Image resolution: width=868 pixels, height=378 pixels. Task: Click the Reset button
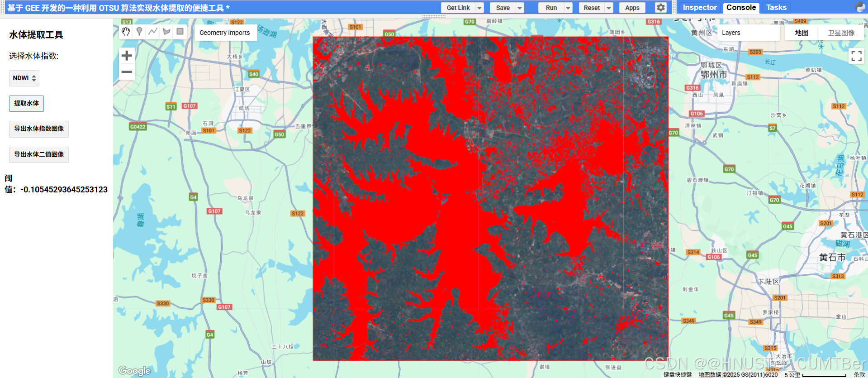(592, 8)
